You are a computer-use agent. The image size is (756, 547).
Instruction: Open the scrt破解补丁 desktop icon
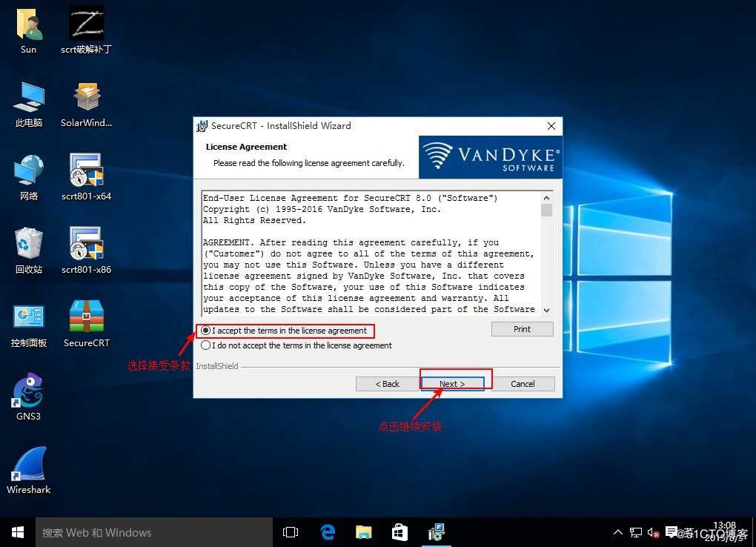(x=86, y=31)
